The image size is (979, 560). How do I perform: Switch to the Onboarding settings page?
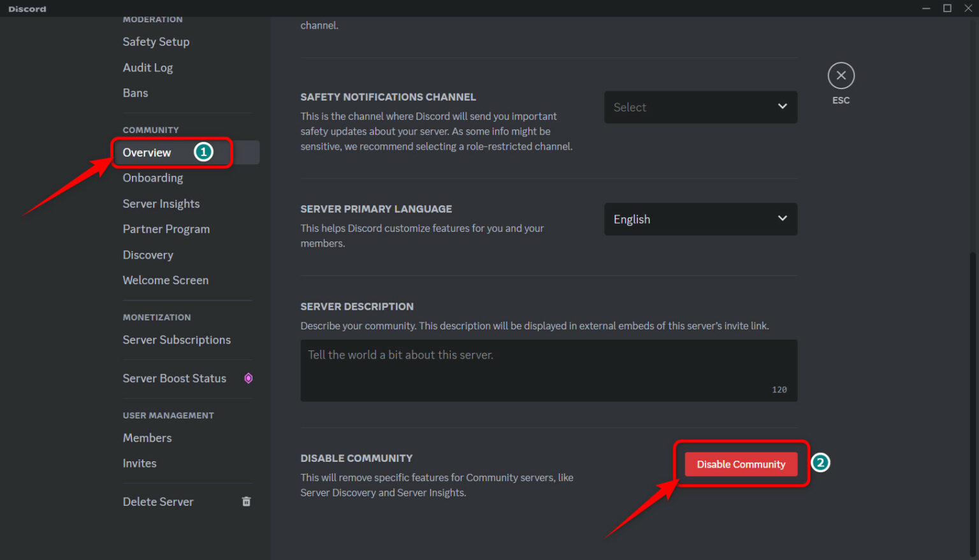point(152,178)
